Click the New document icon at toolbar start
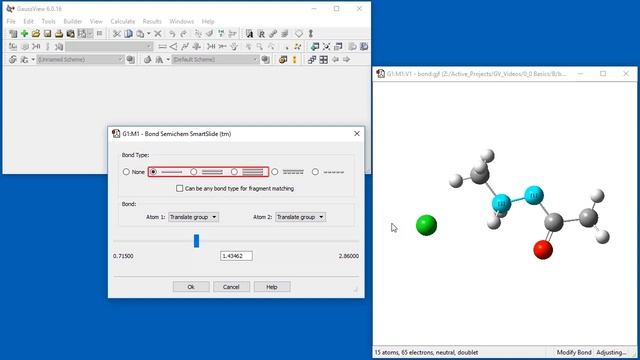Screen dimensions: 640x360 (x=13, y=33)
